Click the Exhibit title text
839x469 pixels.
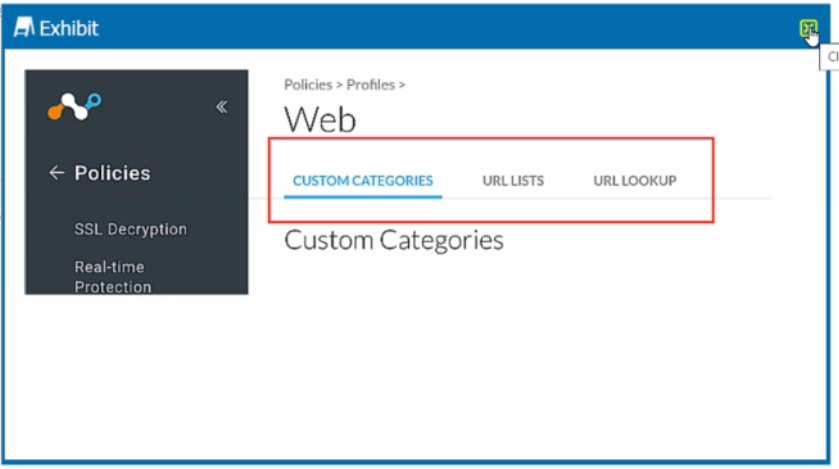68,28
